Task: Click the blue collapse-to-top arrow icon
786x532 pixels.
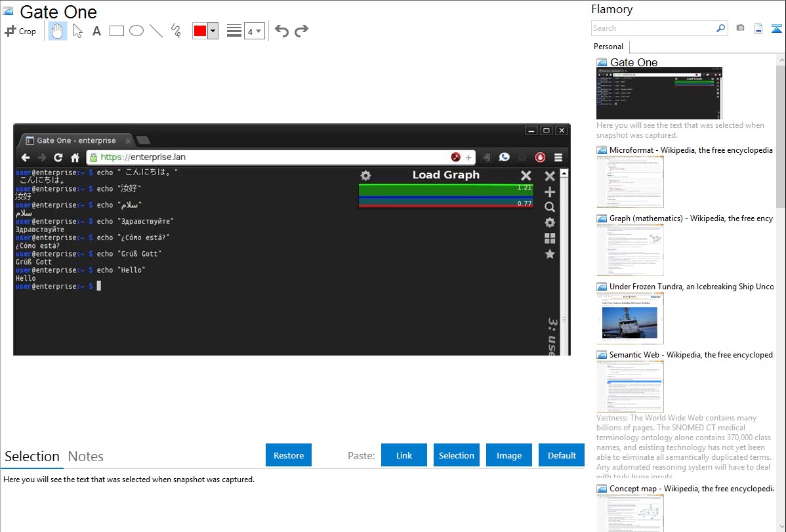Action: [776, 28]
